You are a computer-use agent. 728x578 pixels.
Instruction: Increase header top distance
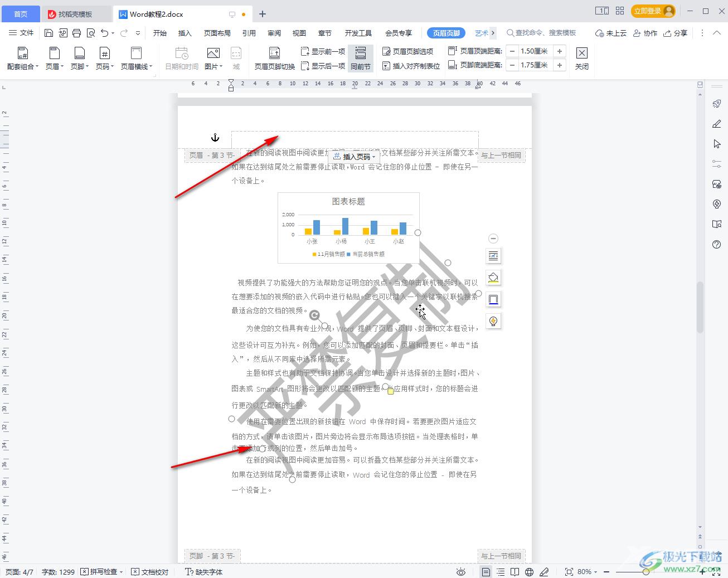560,51
